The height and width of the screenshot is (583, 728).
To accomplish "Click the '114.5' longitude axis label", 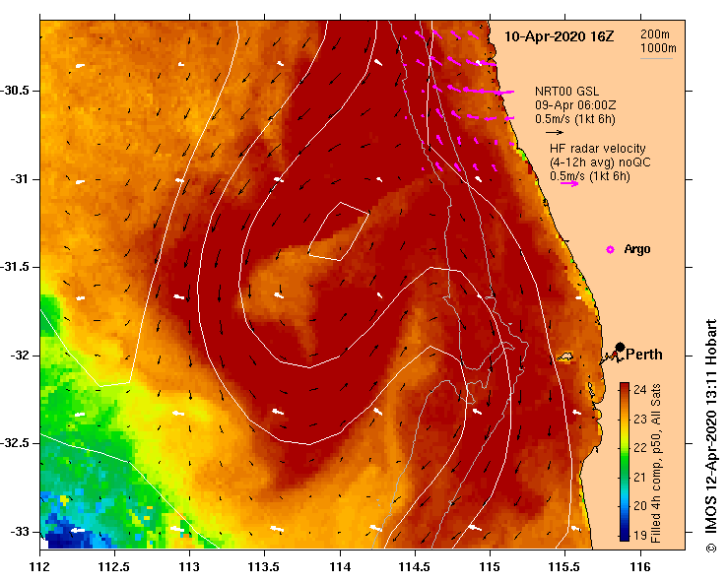I will [x=415, y=567].
